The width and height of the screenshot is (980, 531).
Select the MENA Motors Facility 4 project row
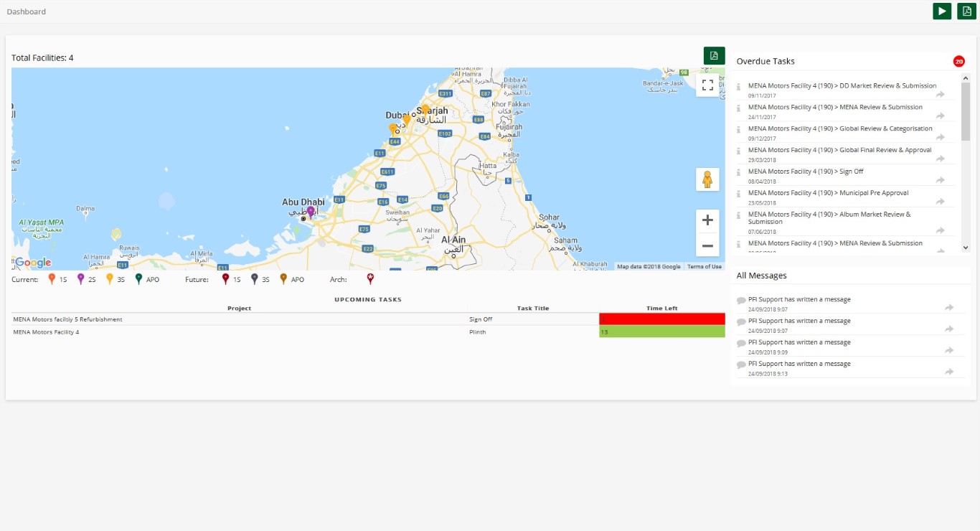pyautogui.click(x=47, y=332)
